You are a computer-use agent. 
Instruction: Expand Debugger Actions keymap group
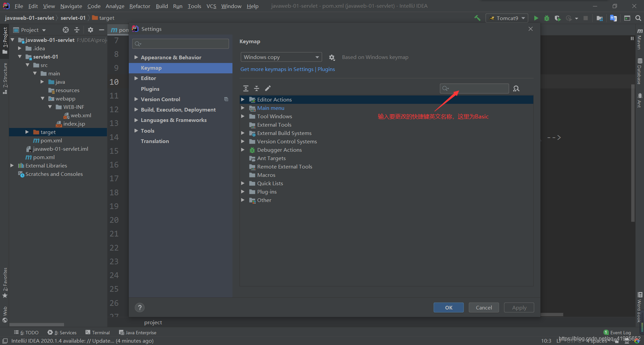[243, 150]
